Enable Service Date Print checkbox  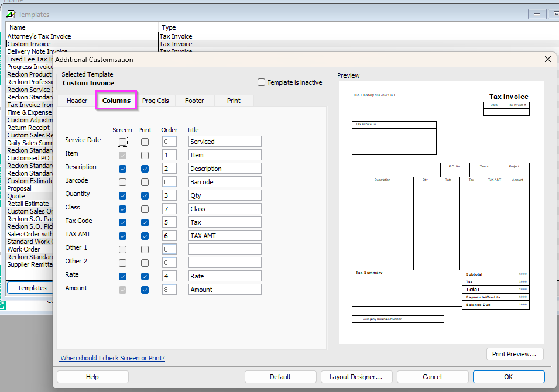[x=145, y=142]
